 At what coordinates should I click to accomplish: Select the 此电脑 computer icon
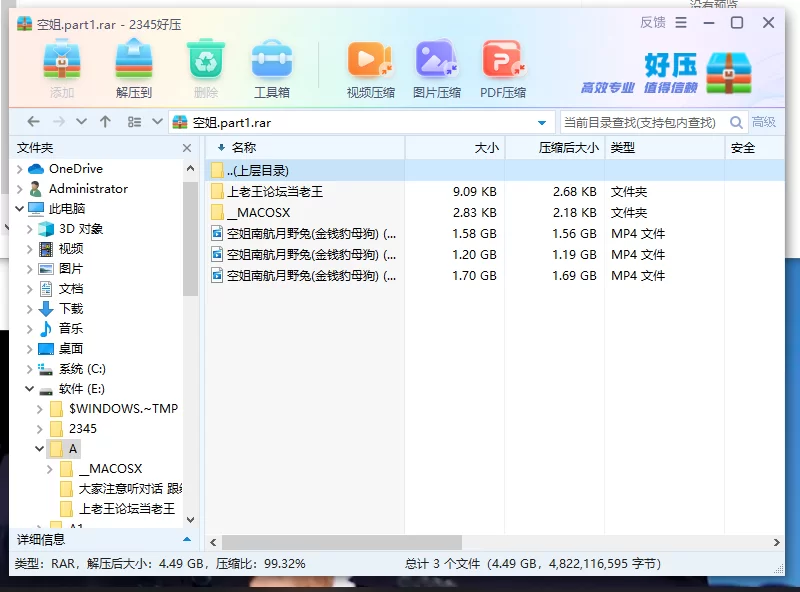[x=36, y=208]
